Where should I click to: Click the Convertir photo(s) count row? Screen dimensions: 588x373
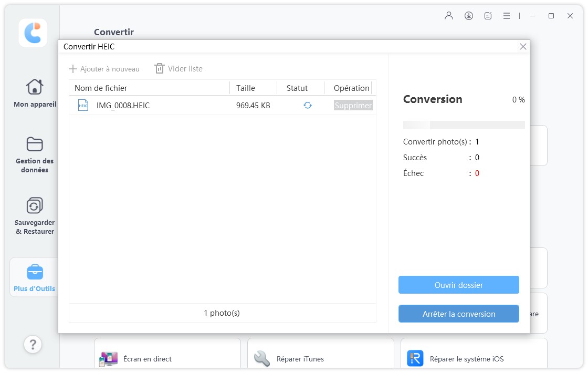pos(441,142)
